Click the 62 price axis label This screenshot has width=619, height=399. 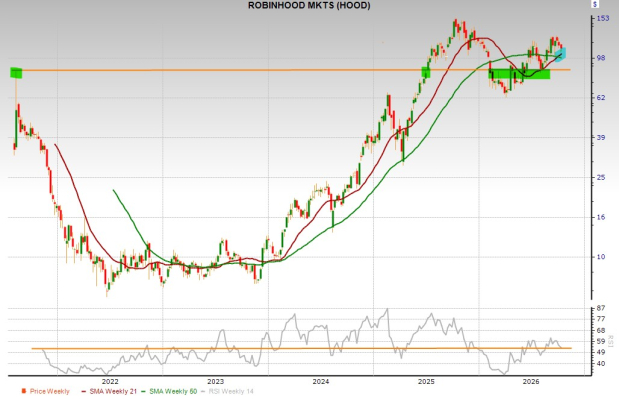coord(601,97)
